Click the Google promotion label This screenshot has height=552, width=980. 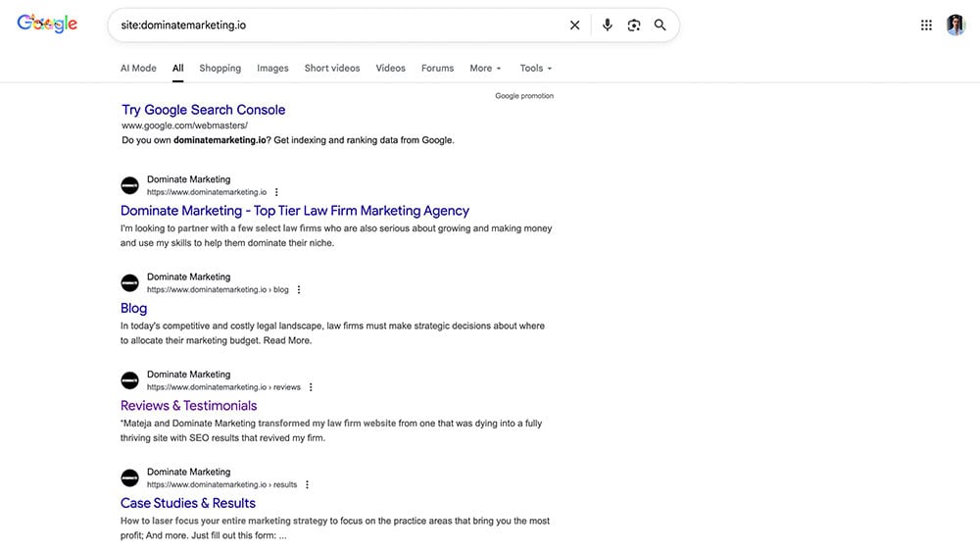coord(524,96)
